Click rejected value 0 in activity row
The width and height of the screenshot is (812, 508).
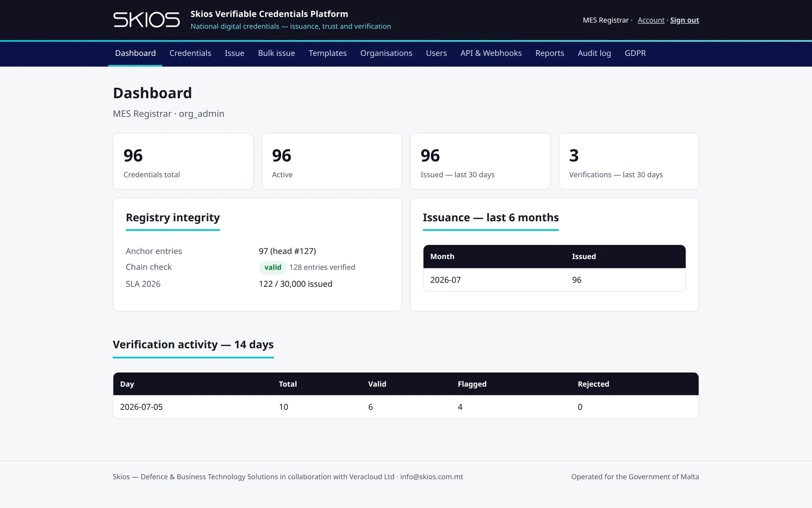[580, 407]
